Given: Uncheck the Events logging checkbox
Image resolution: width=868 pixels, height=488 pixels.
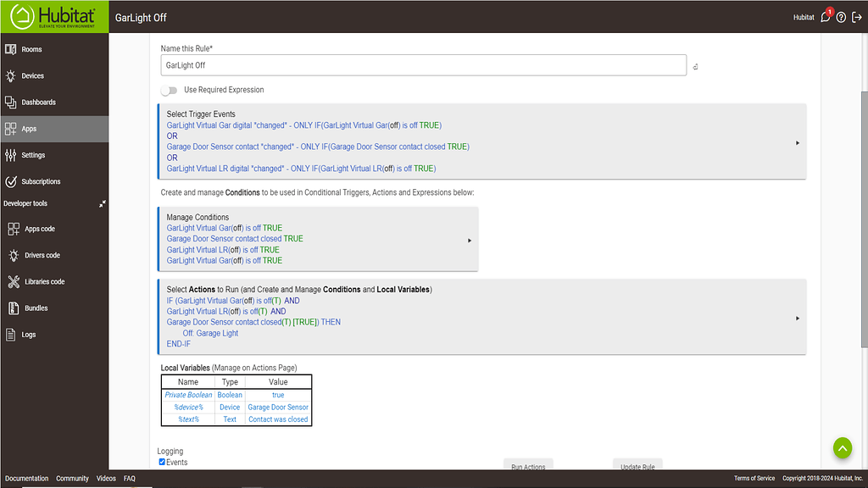Looking at the screenshot, I should click(x=163, y=462).
